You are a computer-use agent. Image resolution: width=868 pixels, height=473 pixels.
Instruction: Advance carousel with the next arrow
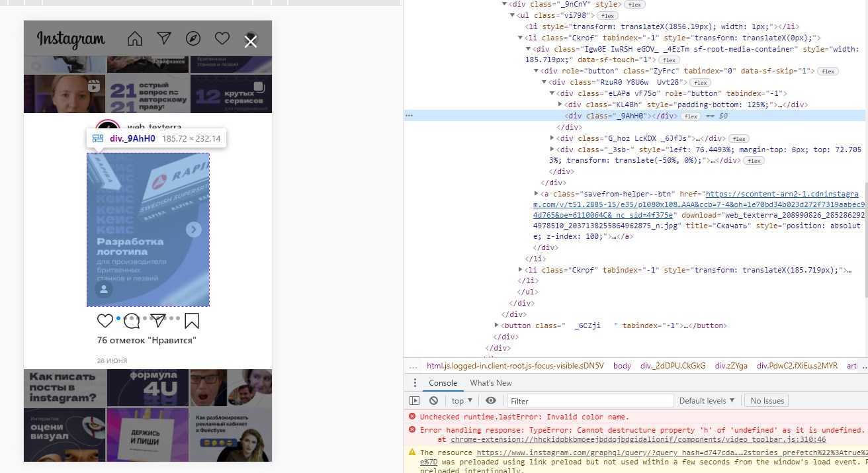[193, 230]
